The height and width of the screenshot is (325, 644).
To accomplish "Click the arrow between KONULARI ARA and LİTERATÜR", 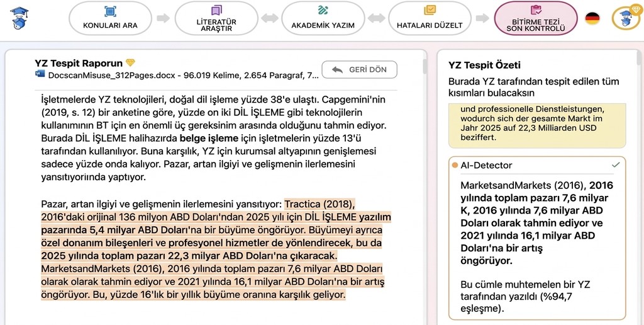I will (x=163, y=18).
